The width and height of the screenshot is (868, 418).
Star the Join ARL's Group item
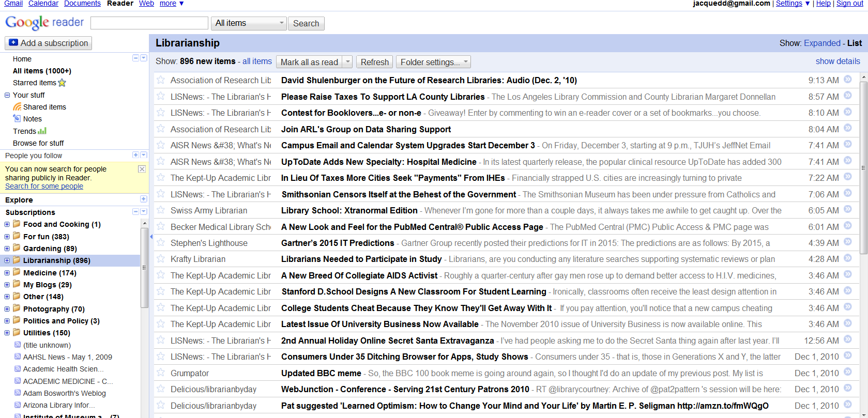[x=161, y=129]
